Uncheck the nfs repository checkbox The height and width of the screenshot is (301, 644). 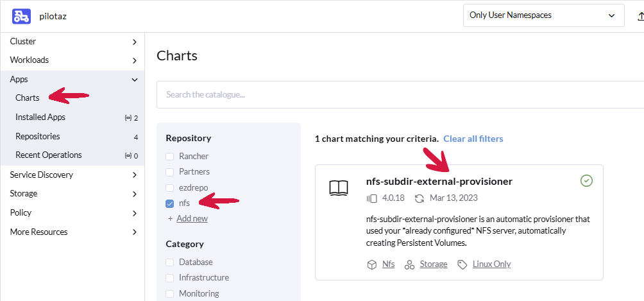170,203
